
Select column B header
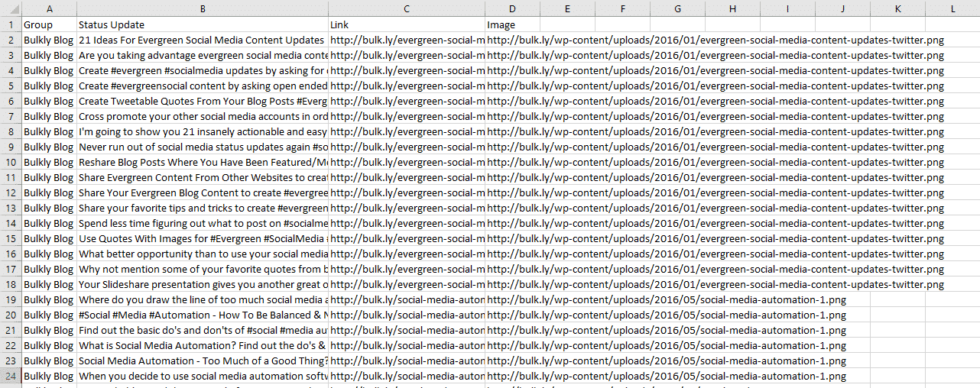[203, 8]
